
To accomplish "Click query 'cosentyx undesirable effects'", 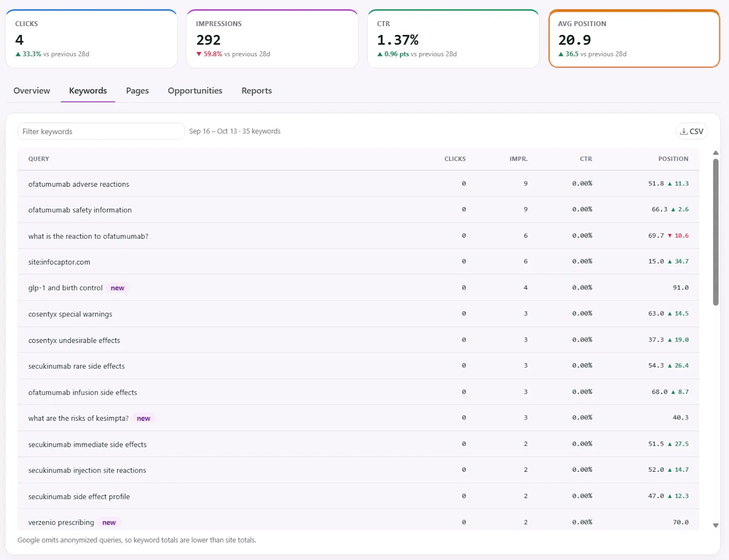I will [74, 340].
